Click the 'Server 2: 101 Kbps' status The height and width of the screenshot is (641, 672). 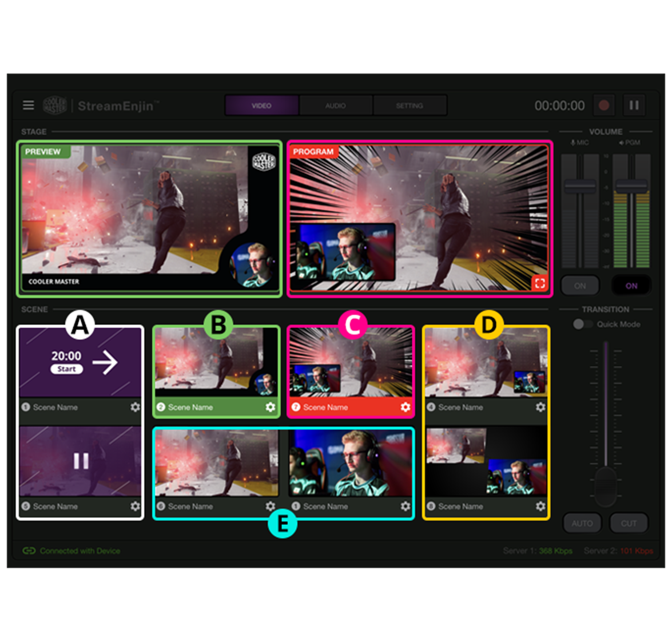coord(618,551)
